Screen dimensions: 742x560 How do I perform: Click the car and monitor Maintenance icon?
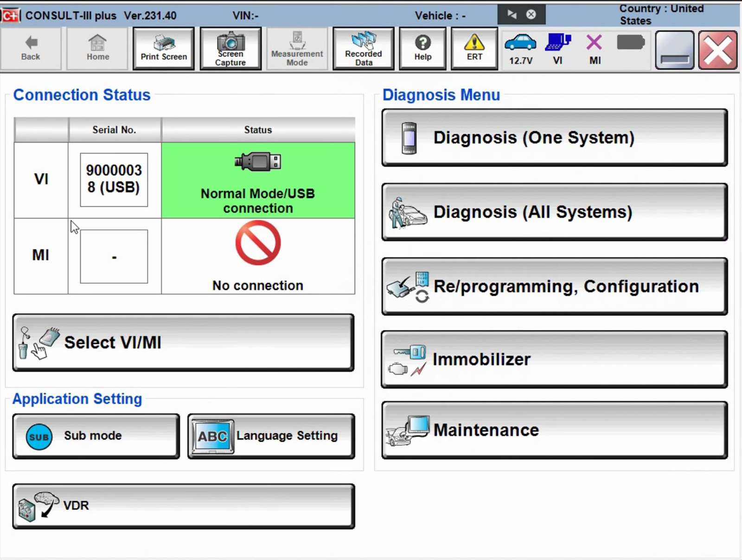(x=407, y=431)
